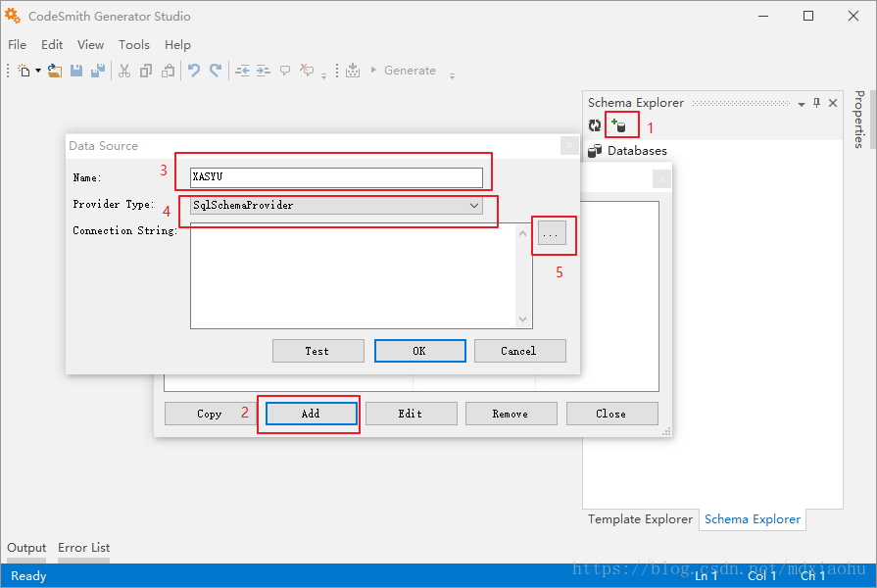Click Copy in data source manager dialog
Image resolution: width=877 pixels, height=588 pixels.
point(209,414)
